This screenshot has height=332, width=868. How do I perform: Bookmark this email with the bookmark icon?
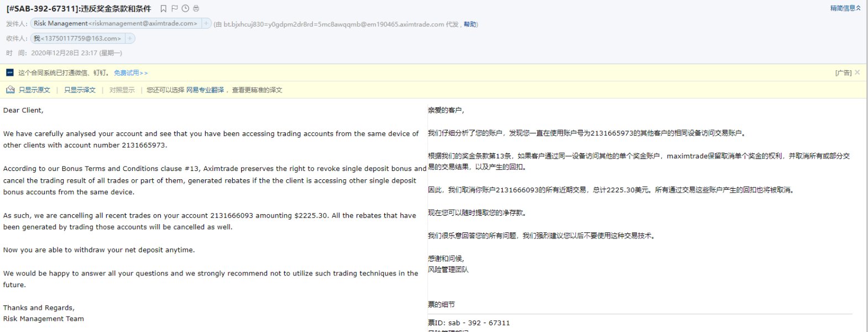click(x=163, y=8)
